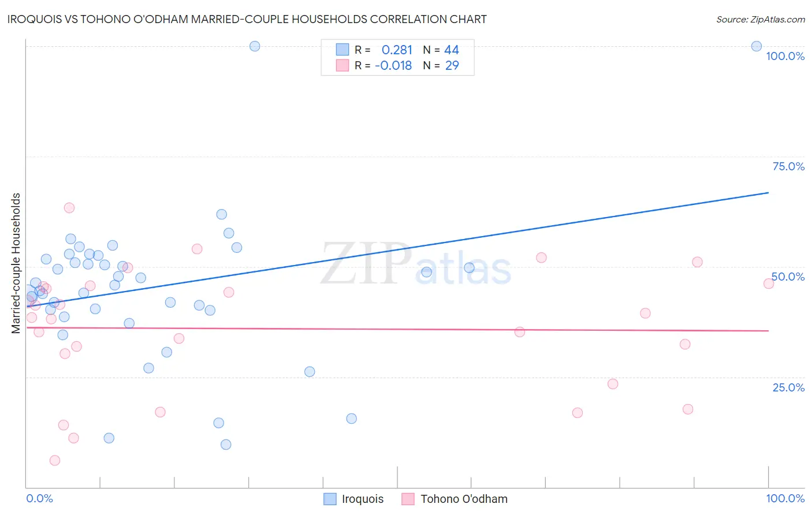Click the pink Tohono O'odham regression line
Screen dimensions: 812x515
[x=398, y=329]
